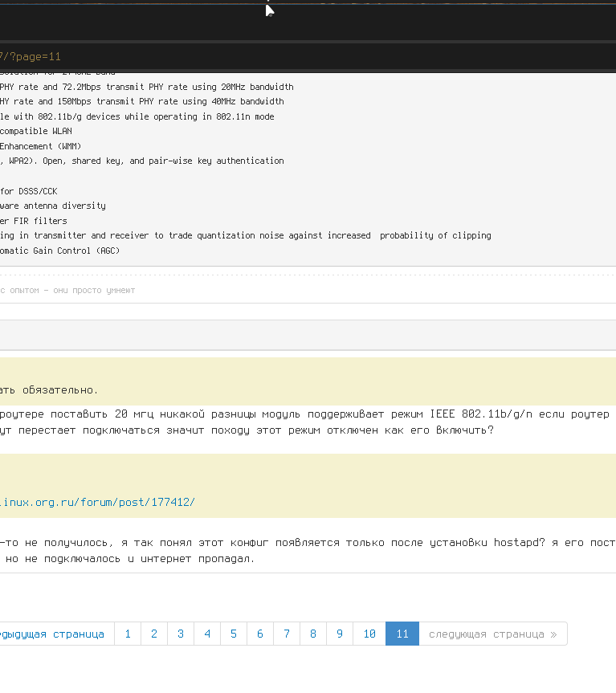This screenshot has height=693, width=616.
Task: Click the line mentioning 802.11n mode
Action: click(137, 116)
